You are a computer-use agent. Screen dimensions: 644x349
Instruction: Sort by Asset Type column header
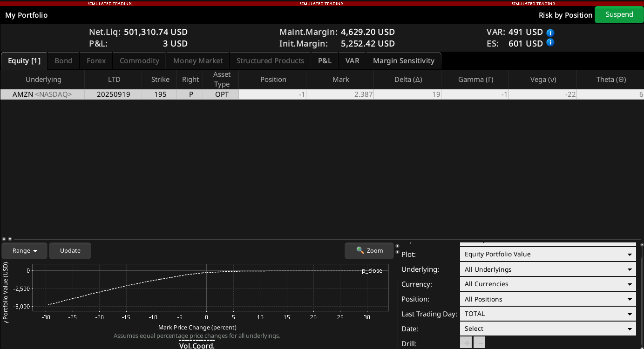[x=222, y=80]
